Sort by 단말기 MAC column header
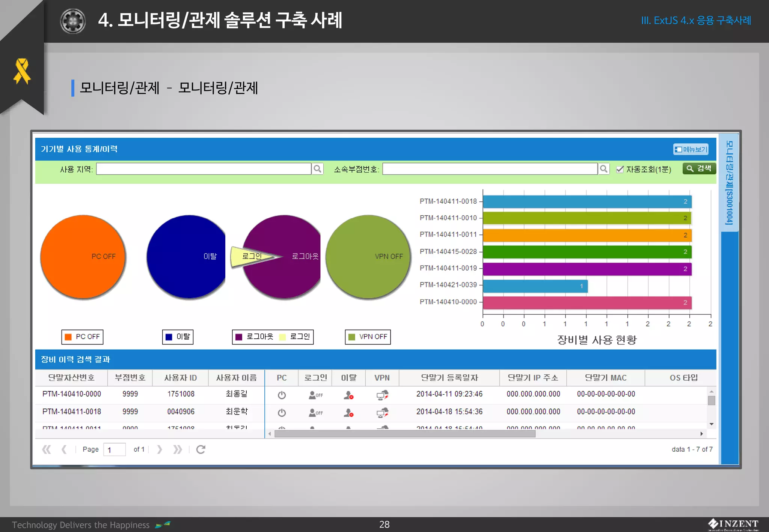 (x=606, y=378)
